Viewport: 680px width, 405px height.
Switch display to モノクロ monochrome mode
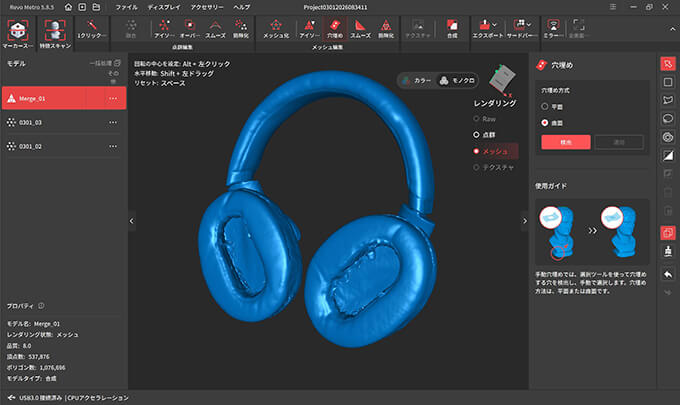click(456, 81)
